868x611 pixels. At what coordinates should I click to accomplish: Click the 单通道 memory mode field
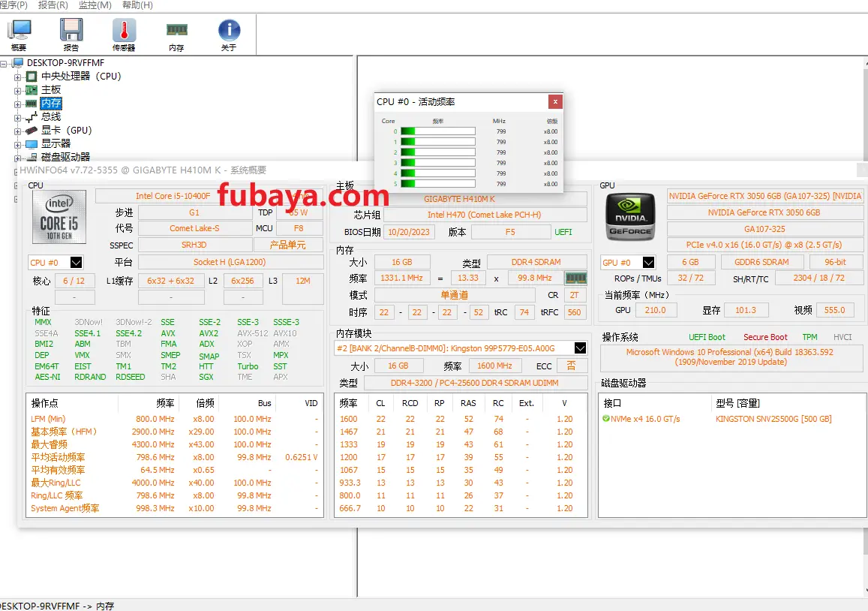coord(455,295)
